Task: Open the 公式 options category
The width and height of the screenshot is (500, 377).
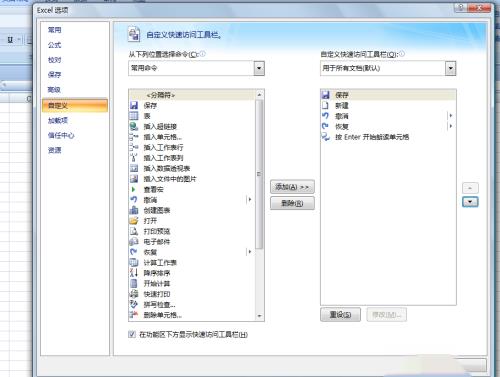Action: click(x=55, y=45)
